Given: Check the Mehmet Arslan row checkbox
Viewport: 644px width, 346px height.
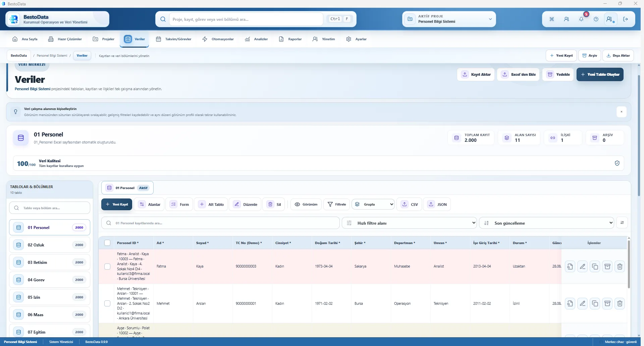Looking at the screenshot, I should (x=107, y=303).
